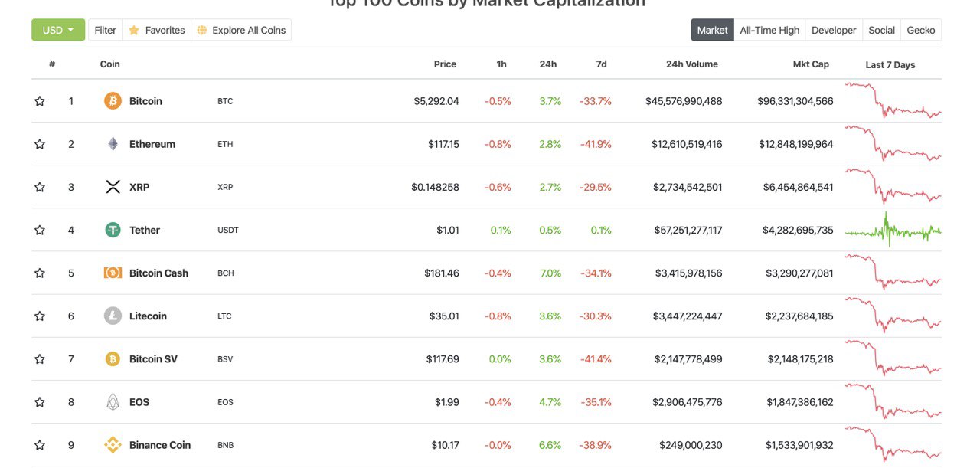
Task: Switch to the Developer tab
Action: 833,30
